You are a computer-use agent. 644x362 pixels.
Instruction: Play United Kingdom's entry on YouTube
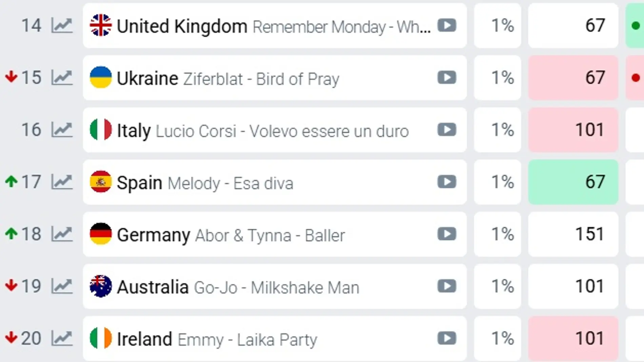447,25
